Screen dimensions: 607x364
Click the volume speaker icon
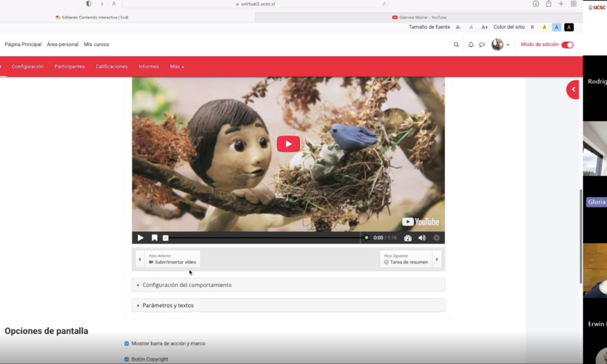coord(422,238)
